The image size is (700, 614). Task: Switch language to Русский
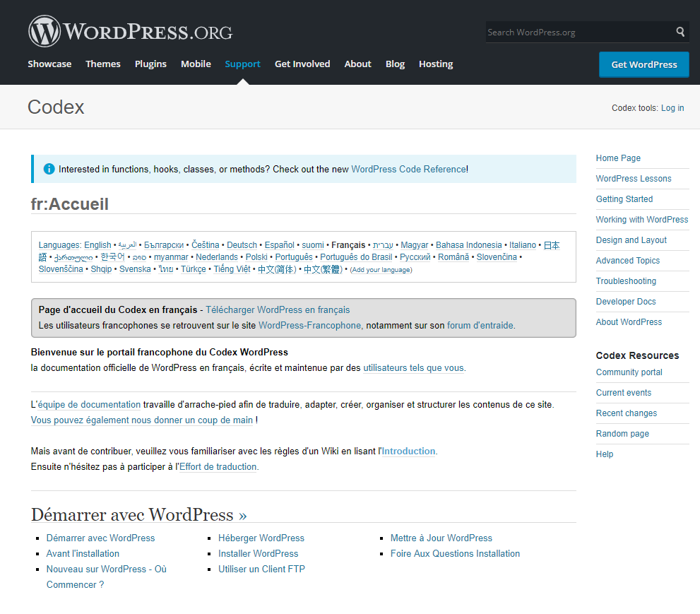415,256
